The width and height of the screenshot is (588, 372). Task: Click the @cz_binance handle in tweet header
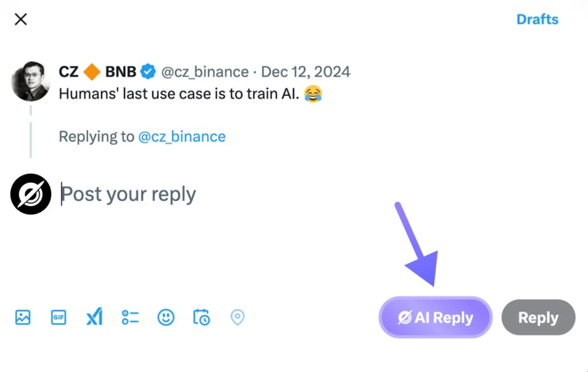click(x=205, y=72)
